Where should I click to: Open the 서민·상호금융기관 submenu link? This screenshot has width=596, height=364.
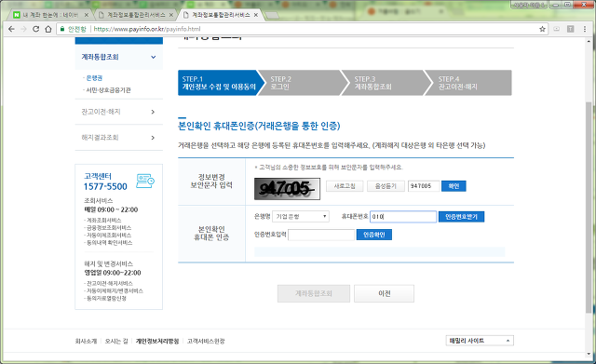pyautogui.click(x=108, y=90)
